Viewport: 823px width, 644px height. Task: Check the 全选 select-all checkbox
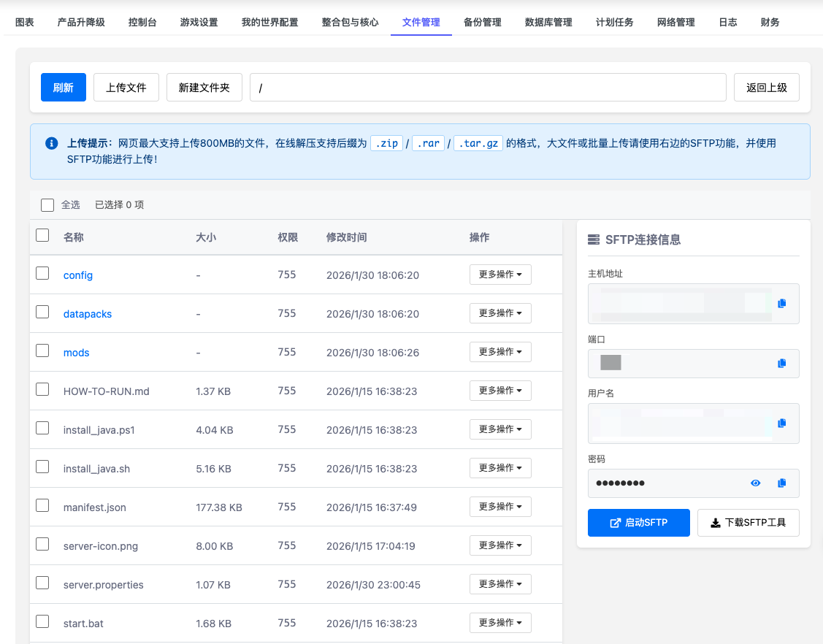(x=47, y=204)
